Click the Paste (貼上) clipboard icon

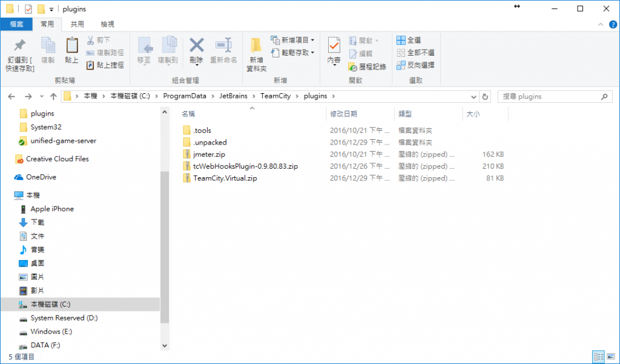(x=71, y=45)
